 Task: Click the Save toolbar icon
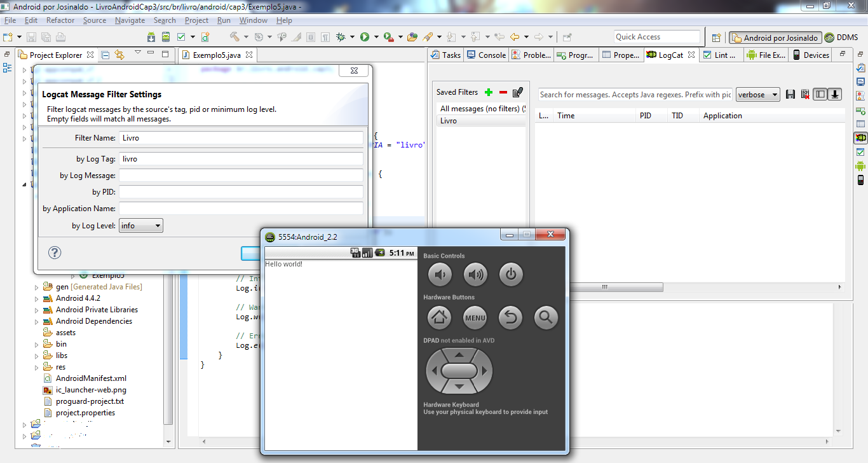click(x=31, y=37)
